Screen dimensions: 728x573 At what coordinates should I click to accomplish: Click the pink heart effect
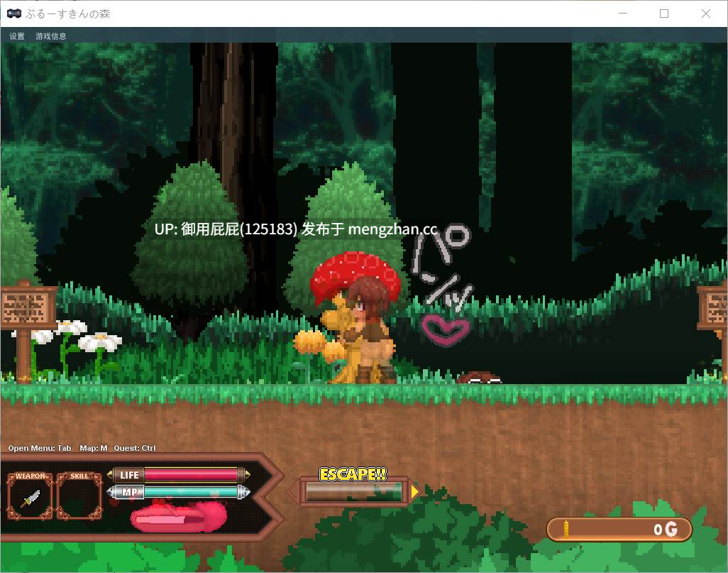(446, 329)
